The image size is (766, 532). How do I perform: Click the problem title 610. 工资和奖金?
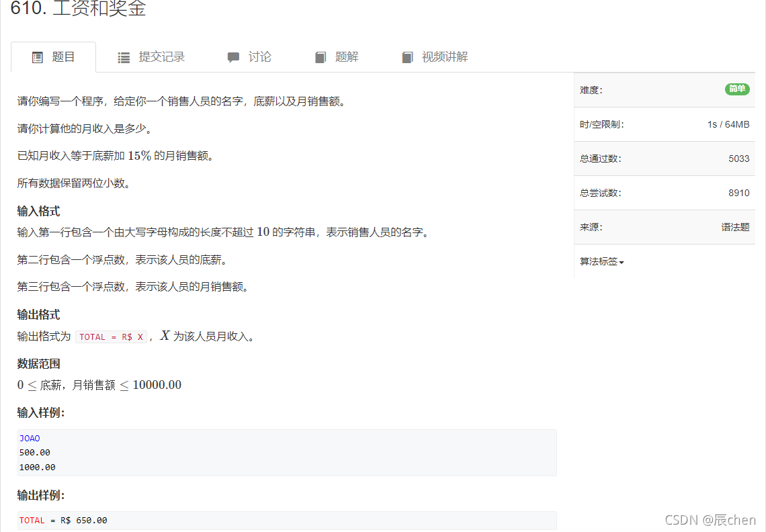coord(78,8)
